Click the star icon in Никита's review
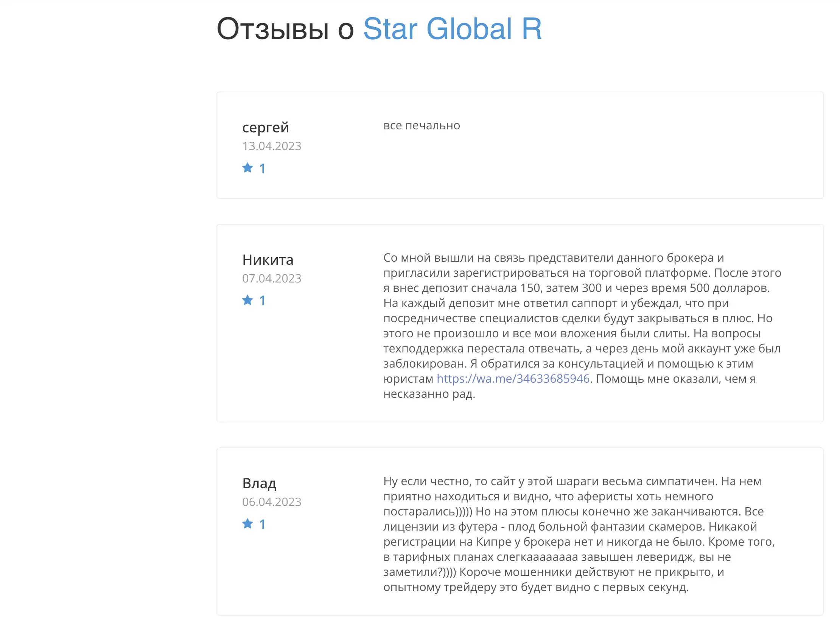The height and width of the screenshot is (627, 840). click(247, 300)
